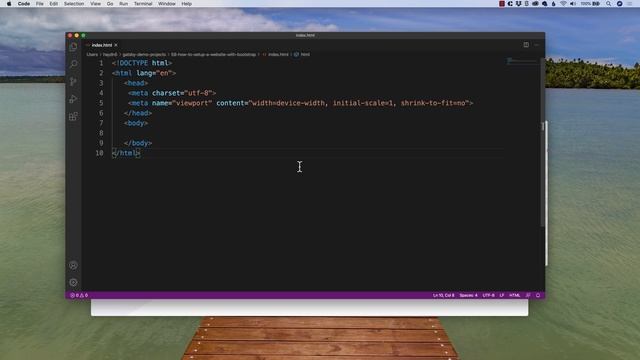The width and height of the screenshot is (640, 360).
Task: Click the meta viewport line
Action: tap(300, 103)
